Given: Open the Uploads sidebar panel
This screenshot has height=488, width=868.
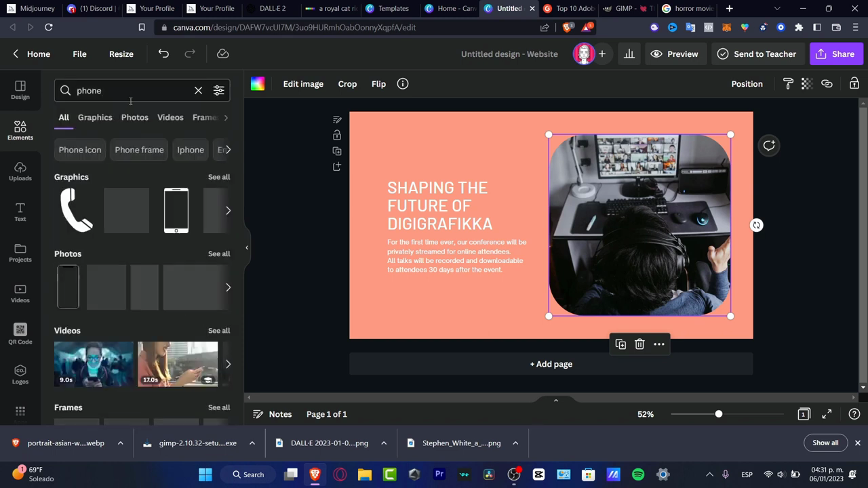Looking at the screenshot, I should 20,171.
